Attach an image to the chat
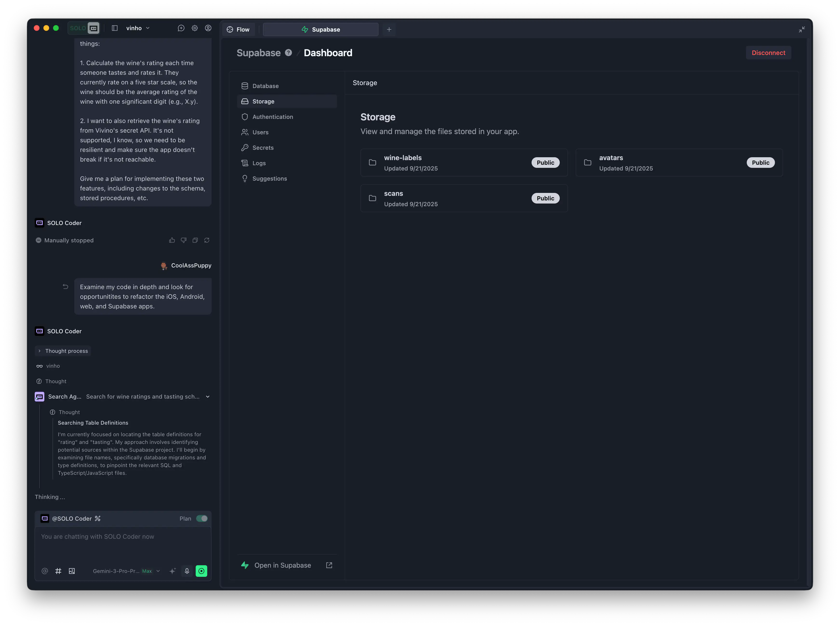The height and width of the screenshot is (626, 840). (72, 571)
